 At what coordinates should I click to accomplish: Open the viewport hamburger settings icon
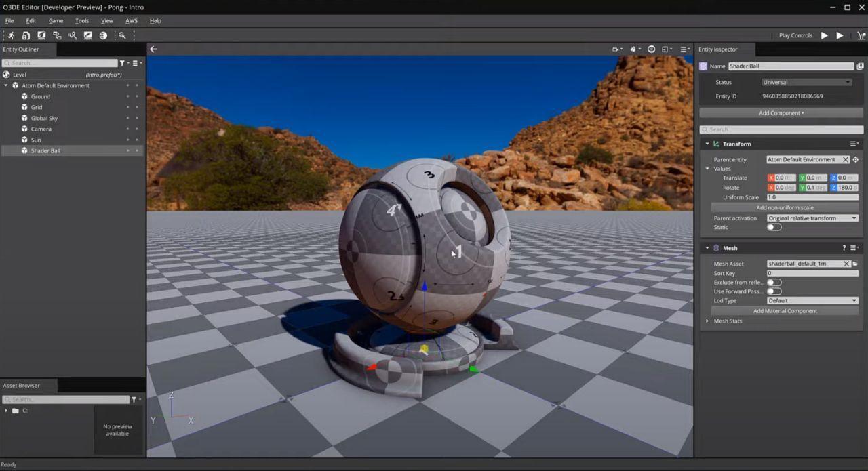click(x=684, y=49)
